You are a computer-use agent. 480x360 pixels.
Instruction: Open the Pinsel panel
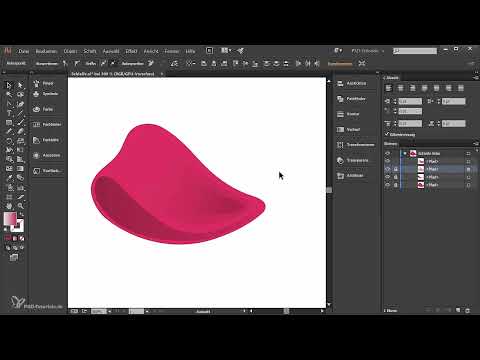pyautogui.click(x=44, y=83)
